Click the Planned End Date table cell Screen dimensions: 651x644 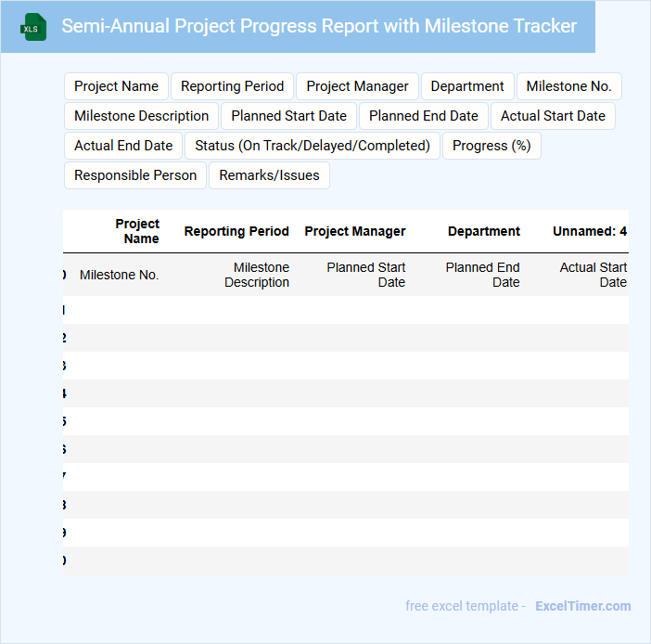482,275
